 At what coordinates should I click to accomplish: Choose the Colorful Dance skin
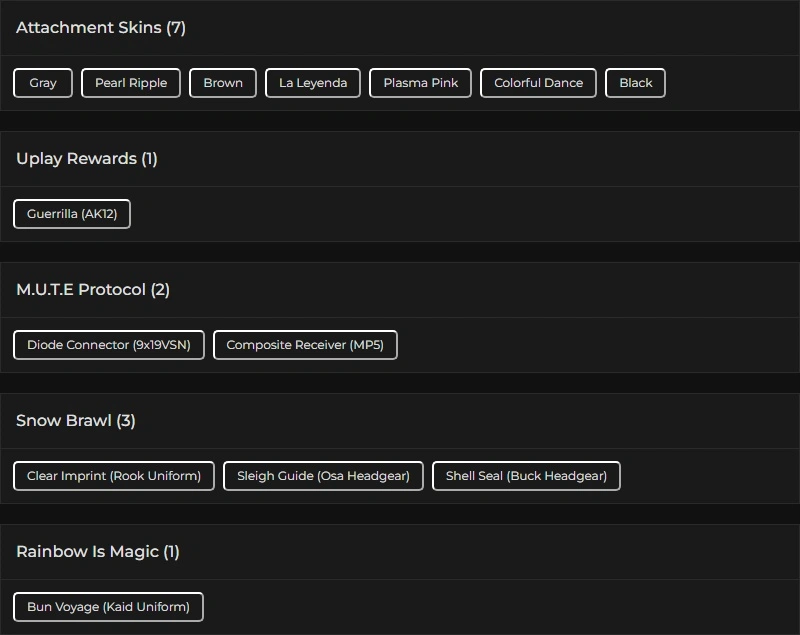tap(538, 83)
